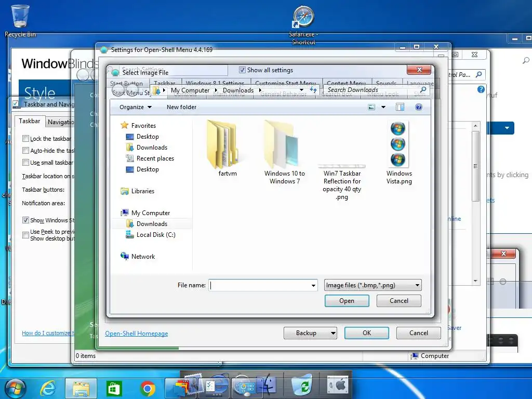Toggle the Auto-hide the taskbar checkbox
The height and width of the screenshot is (399, 532).
25,150
